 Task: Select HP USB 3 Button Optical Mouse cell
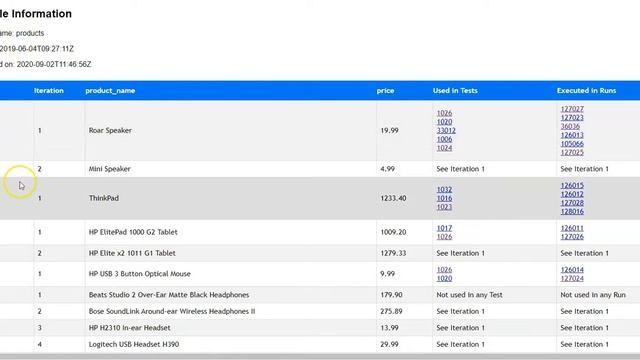pos(230,274)
